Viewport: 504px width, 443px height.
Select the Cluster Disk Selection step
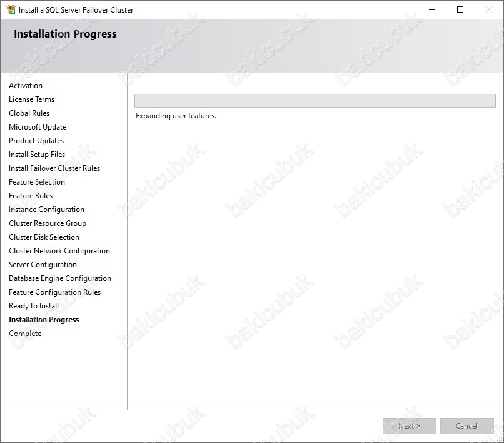[44, 237]
